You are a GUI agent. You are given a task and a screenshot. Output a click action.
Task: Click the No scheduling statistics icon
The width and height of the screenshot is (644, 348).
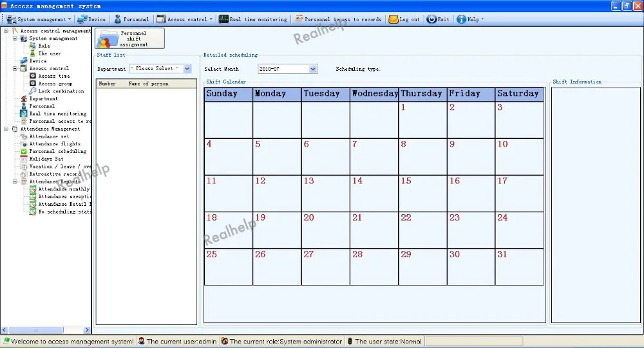(32, 212)
